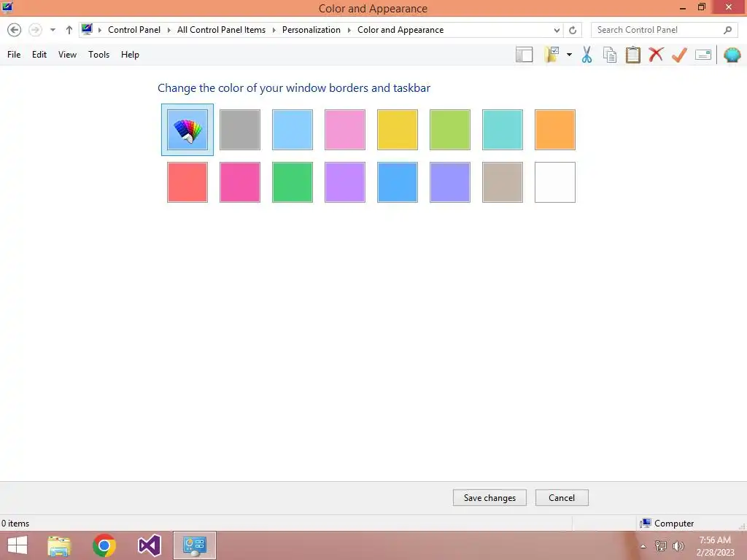The image size is (747, 560).
Task: Click the network tray icon
Action: [x=660, y=545]
